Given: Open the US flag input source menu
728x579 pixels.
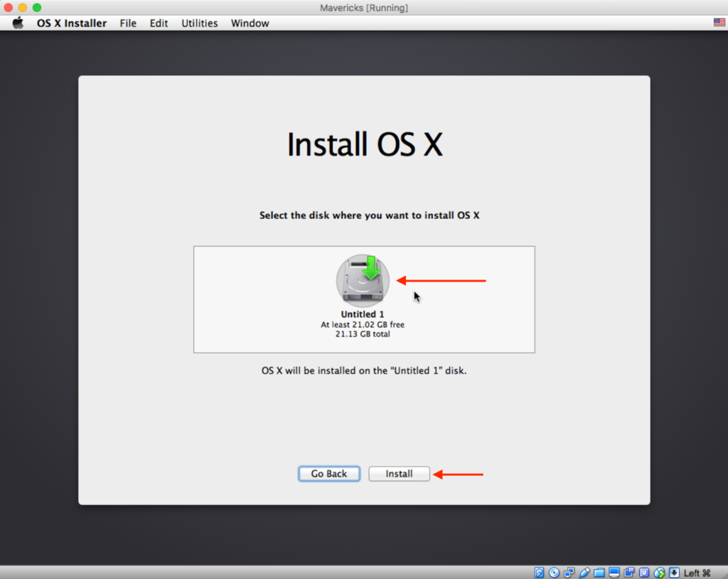Looking at the screenshot, I should (718, 22).
